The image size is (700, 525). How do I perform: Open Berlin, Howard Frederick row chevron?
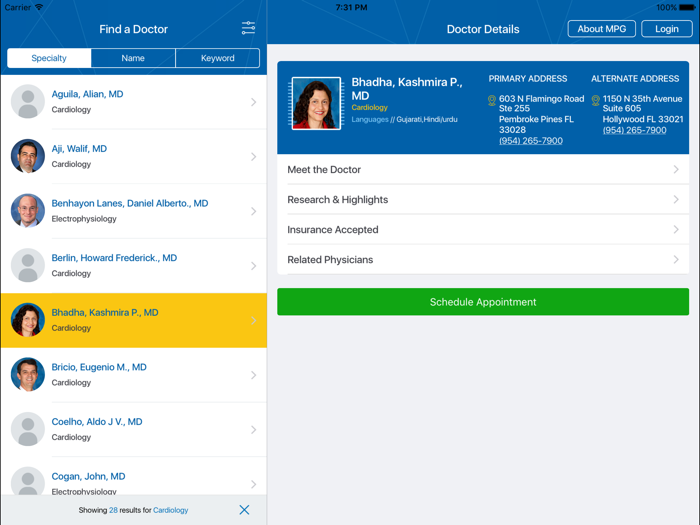[254, 266]
